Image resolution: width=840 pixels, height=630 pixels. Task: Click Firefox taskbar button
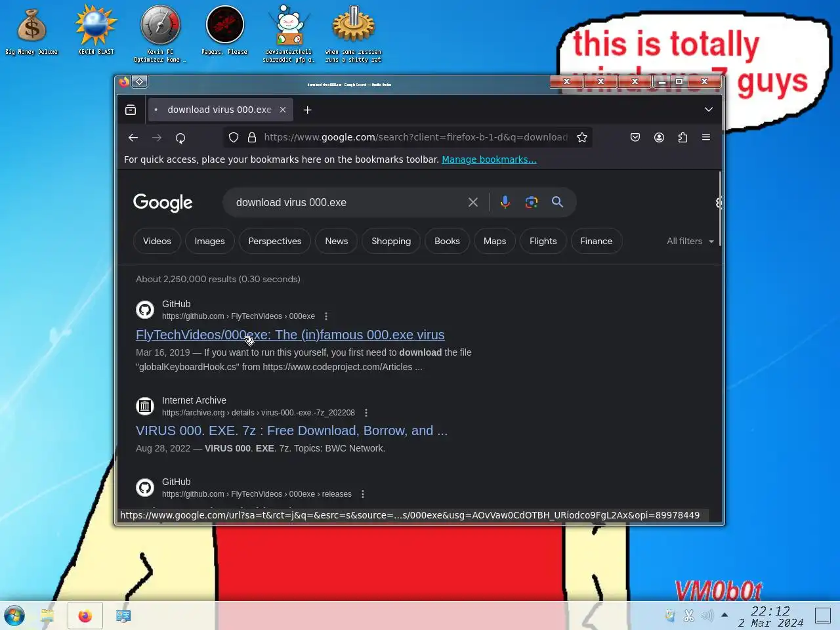pos(85,616)
